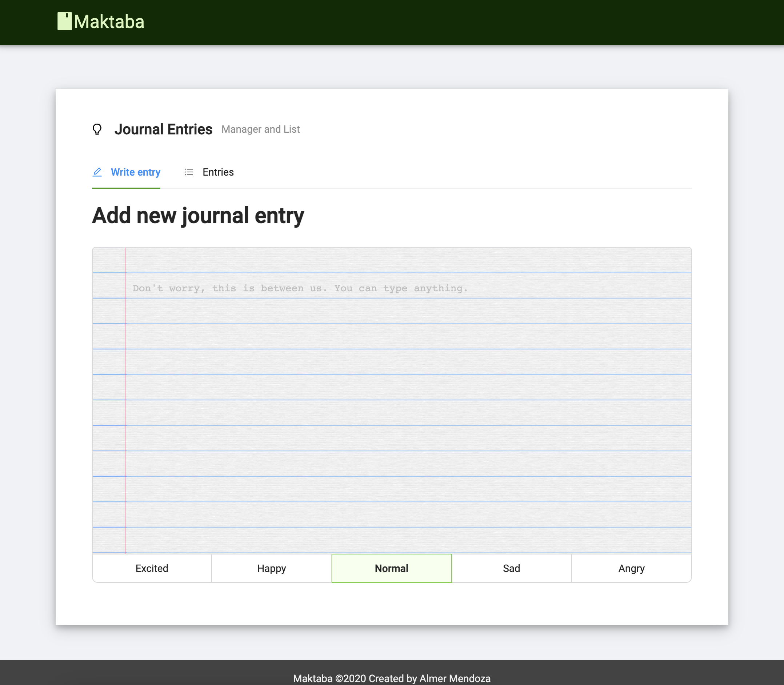
Task: Select the Angry mood option
Action: coord(631,568)
